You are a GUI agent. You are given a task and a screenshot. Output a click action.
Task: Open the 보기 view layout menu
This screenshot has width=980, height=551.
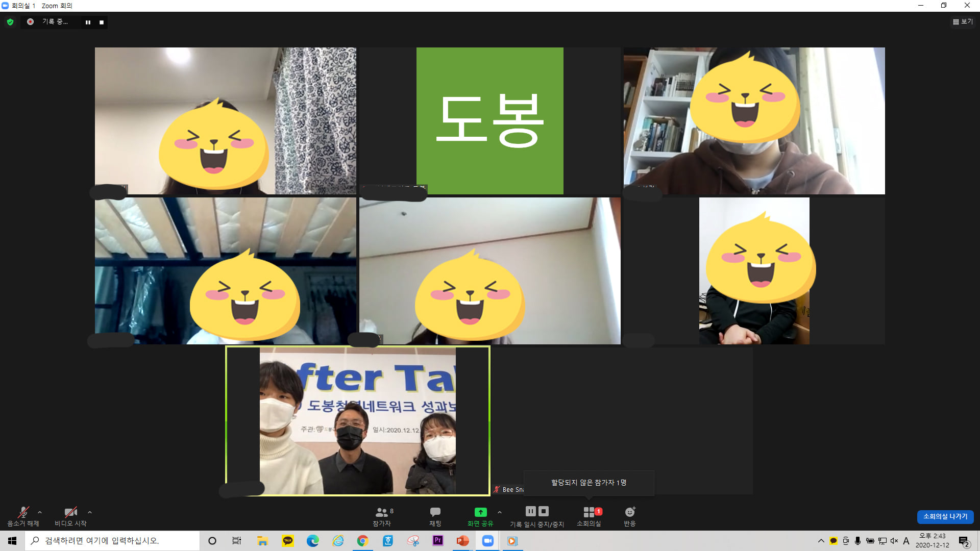(963, 22)
